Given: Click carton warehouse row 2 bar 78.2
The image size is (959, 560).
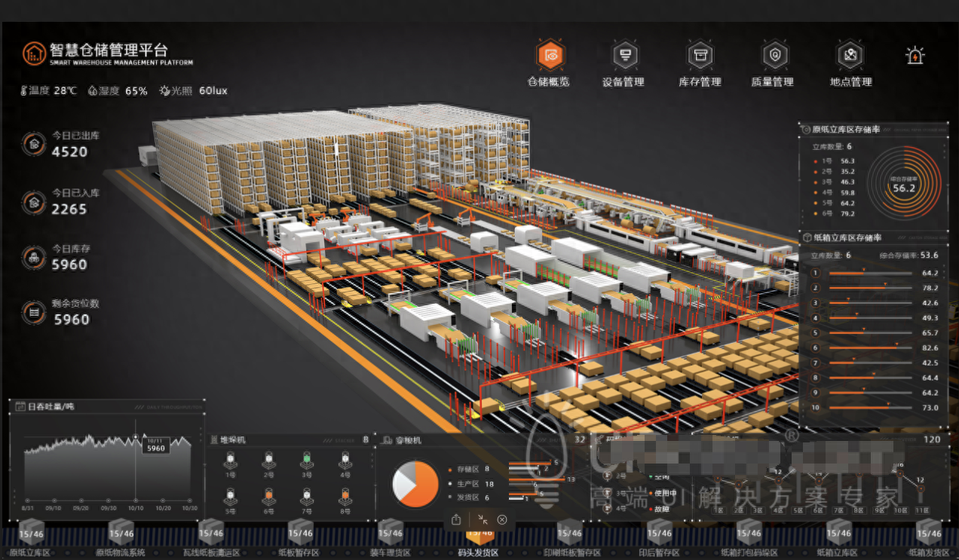Looking at the screenshot, I should [x=871, y=288].
